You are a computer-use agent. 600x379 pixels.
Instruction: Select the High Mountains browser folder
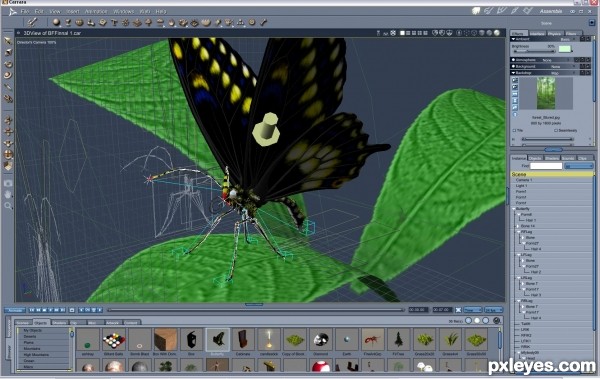[x=36, y=355]
